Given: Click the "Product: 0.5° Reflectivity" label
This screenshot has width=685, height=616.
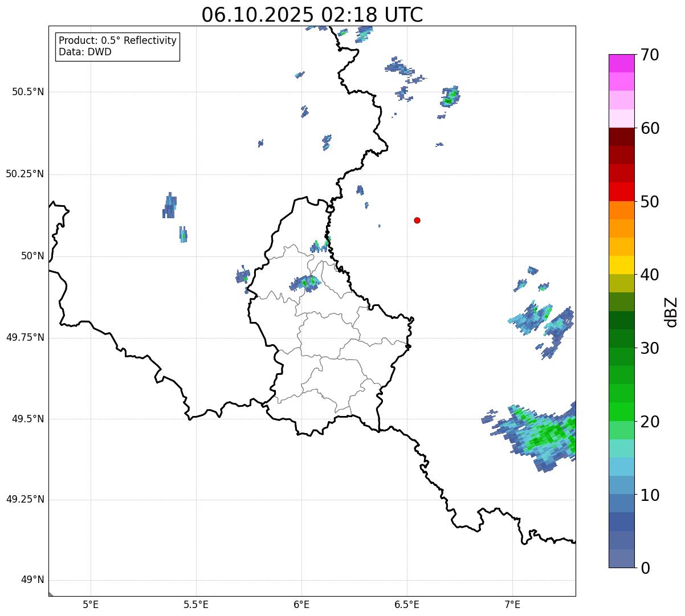Looking at the screenshot, I should pyautogui.click(x=117, y=41).
